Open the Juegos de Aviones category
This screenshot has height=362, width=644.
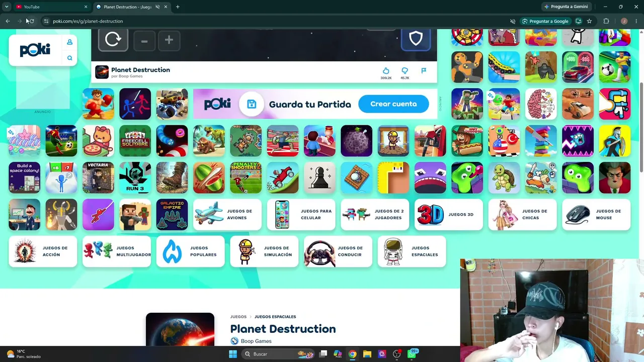(x=227, y=215)
